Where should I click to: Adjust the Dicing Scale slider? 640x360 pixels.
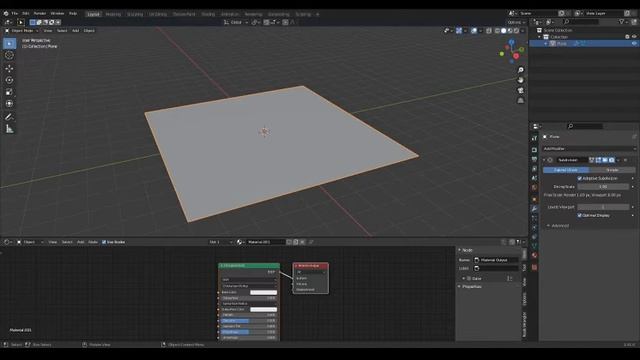tap(603, 187)
